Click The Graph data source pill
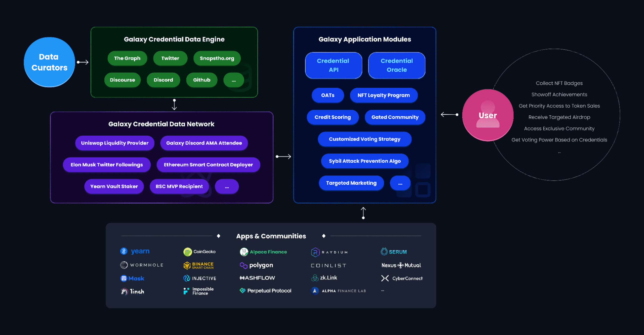This screenshot has height=335, width=644. click(x=127, y=58)
